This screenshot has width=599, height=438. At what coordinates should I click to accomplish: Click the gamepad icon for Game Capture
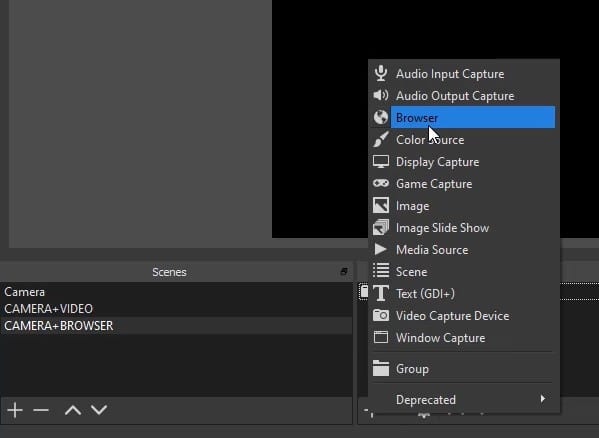pyautogui.click(x=380, y=183)
